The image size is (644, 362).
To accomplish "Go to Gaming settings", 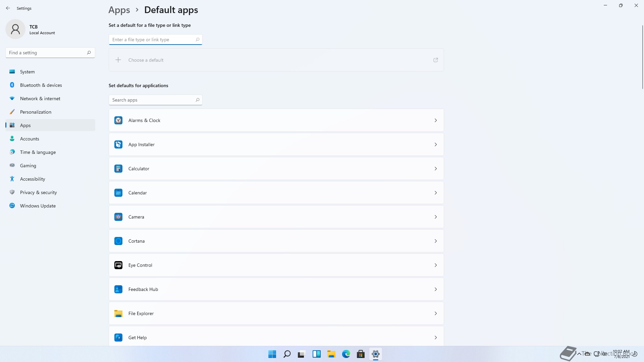I will point(50,166).
